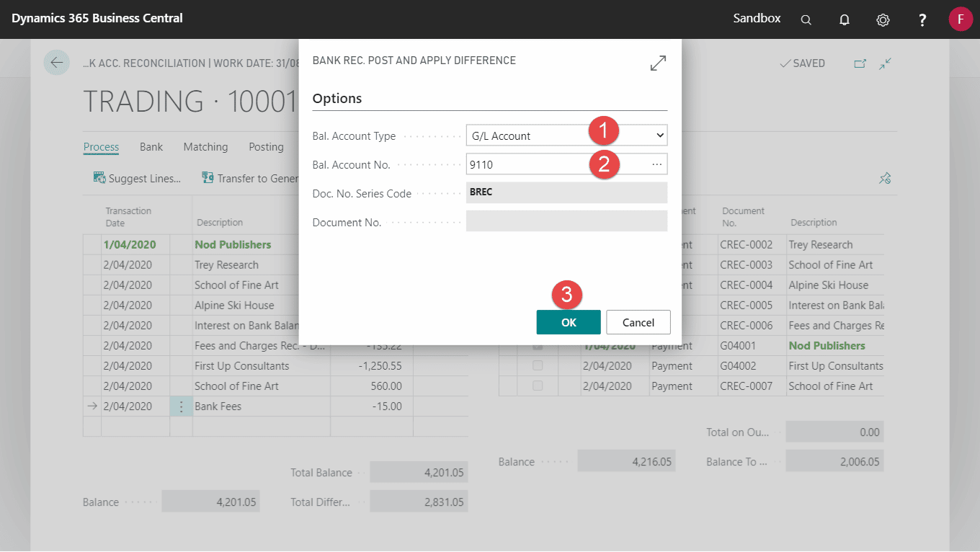Screen dimensions: 980x552
Task: Click the back arrow on the reconciliation page
Action: click(x=56, y=63)
